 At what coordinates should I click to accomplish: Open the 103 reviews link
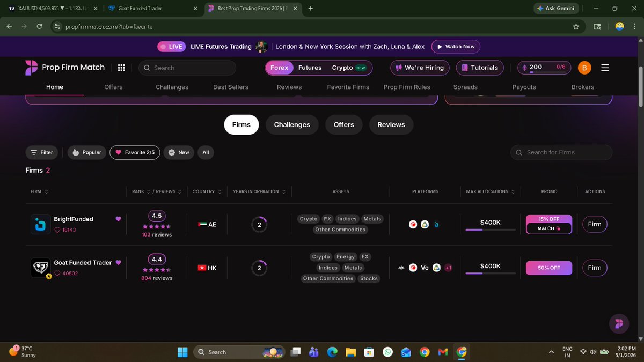coord(157,235)
